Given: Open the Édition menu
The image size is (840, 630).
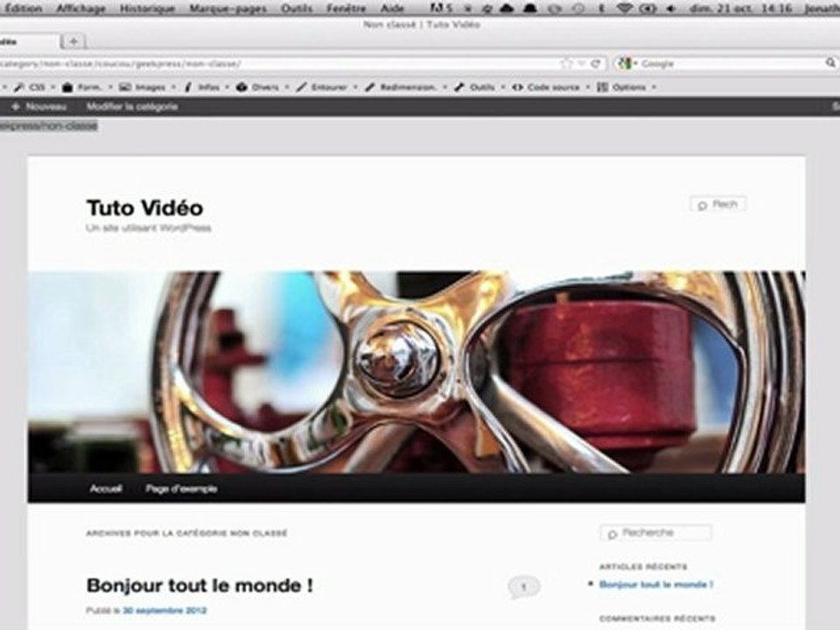Looking at the screenshot, I should (23, 8).
